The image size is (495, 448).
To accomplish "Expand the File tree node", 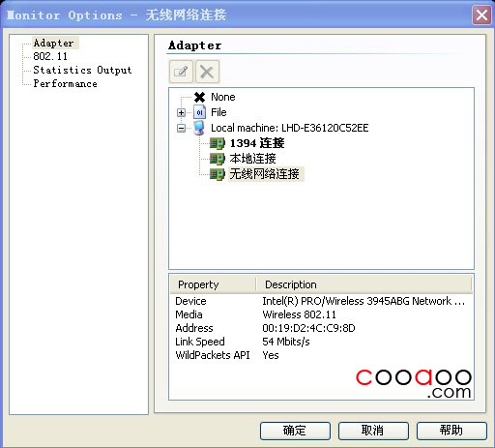I will [x=181, y=112].
